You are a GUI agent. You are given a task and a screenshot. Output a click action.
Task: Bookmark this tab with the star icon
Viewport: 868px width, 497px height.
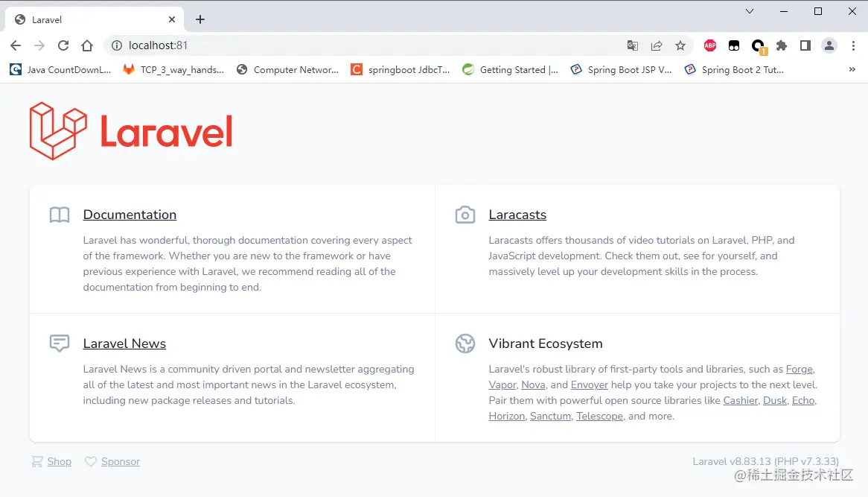point(680,45)
